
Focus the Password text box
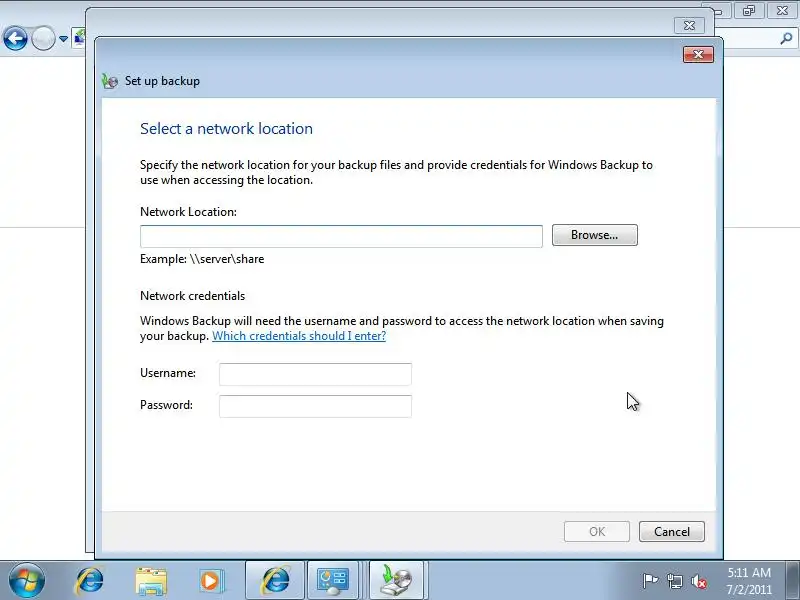315,406
